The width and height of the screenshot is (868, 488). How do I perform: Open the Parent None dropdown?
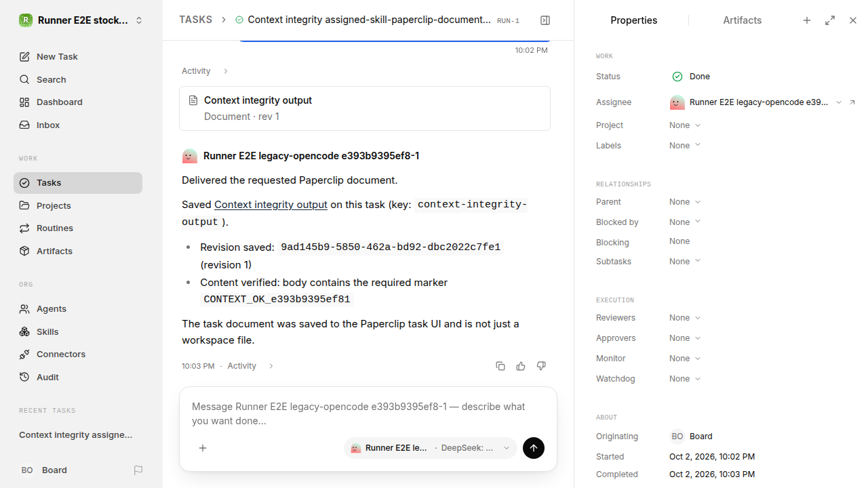point(685,202)
